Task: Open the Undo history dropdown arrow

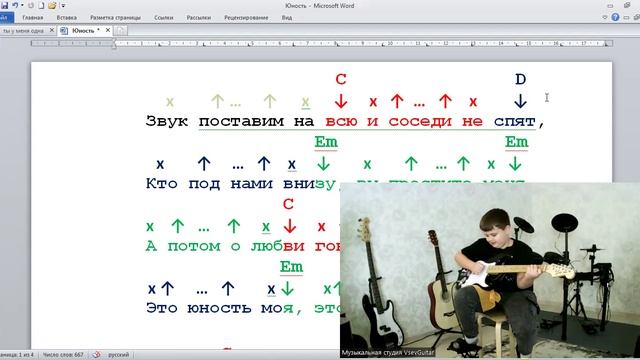Action: (x=22, y=6)
